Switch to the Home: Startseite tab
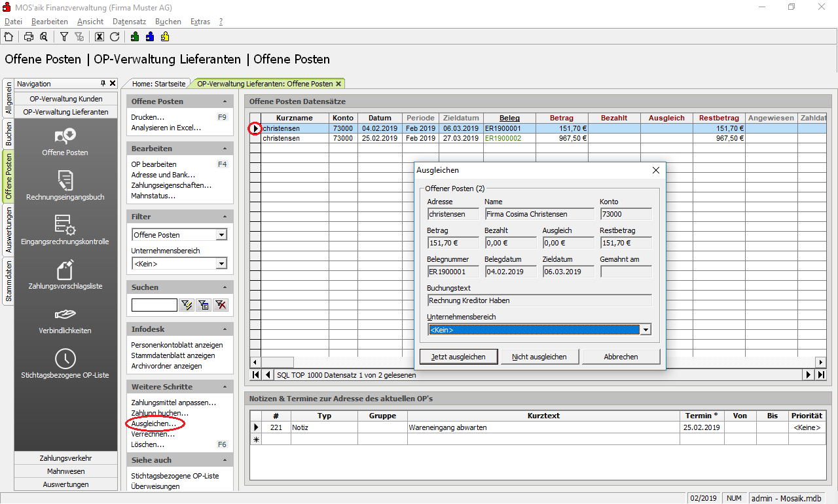The width and height of the screenshot is (838, 504). tap(158, 84)
